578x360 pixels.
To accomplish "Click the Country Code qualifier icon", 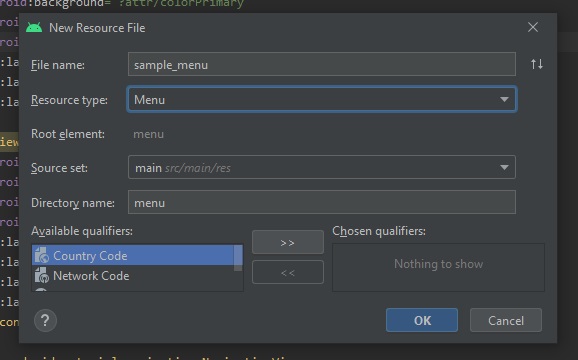I will pos(42,255).
